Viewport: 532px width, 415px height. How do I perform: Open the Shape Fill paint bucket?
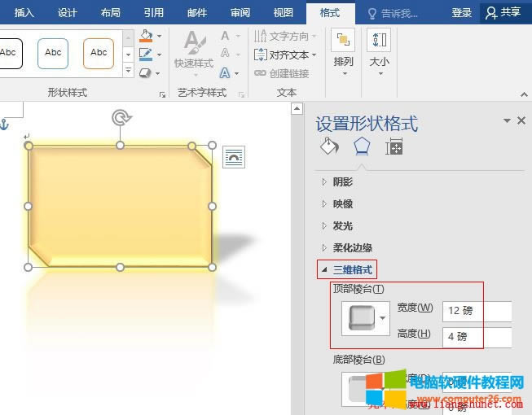point(146,37)
